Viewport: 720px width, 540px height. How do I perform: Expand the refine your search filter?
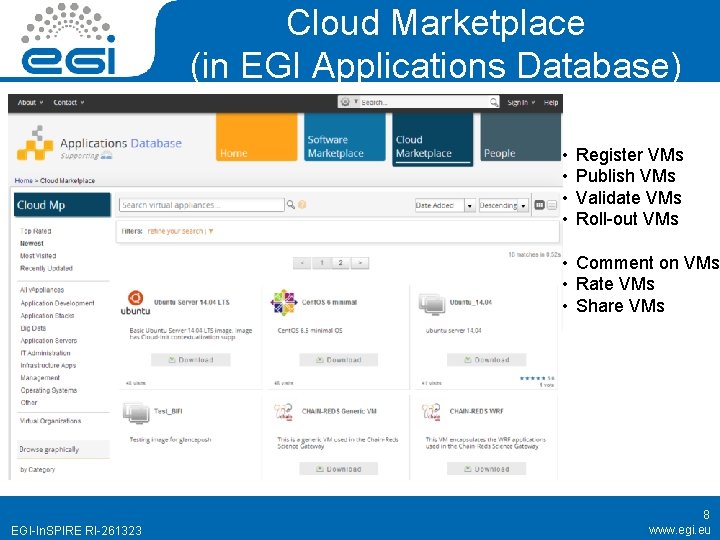[x=180, y=231]
